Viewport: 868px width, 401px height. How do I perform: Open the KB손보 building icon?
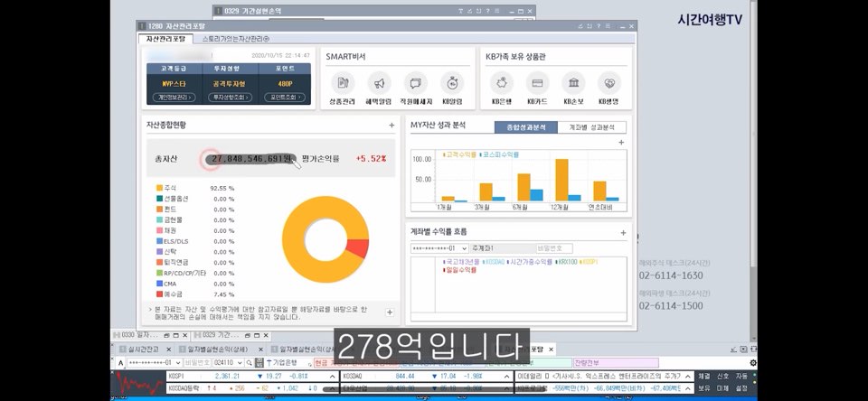573,83
